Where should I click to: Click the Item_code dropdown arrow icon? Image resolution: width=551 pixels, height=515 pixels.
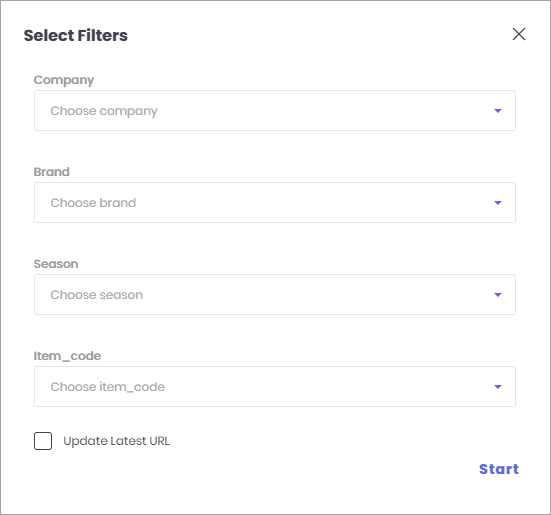[498, 387]
